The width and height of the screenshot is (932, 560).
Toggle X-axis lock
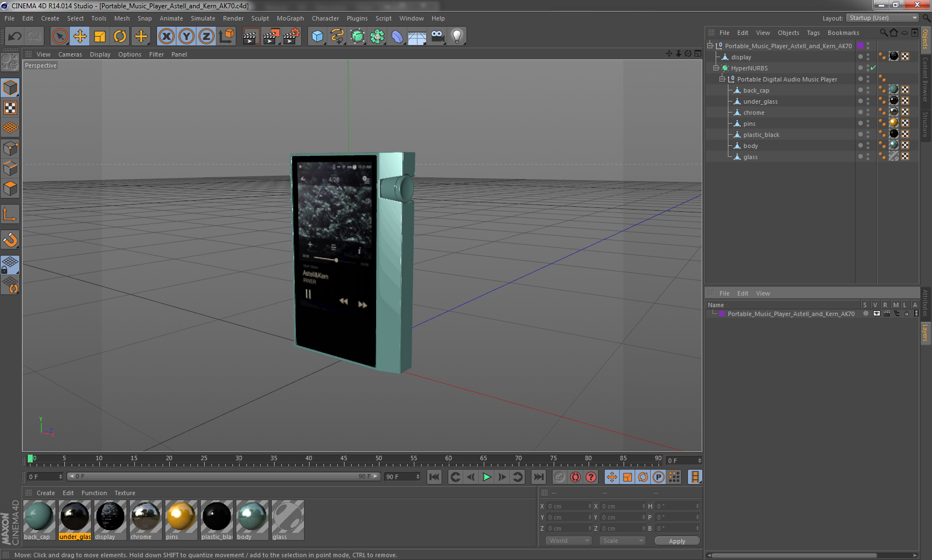point(166,37)
